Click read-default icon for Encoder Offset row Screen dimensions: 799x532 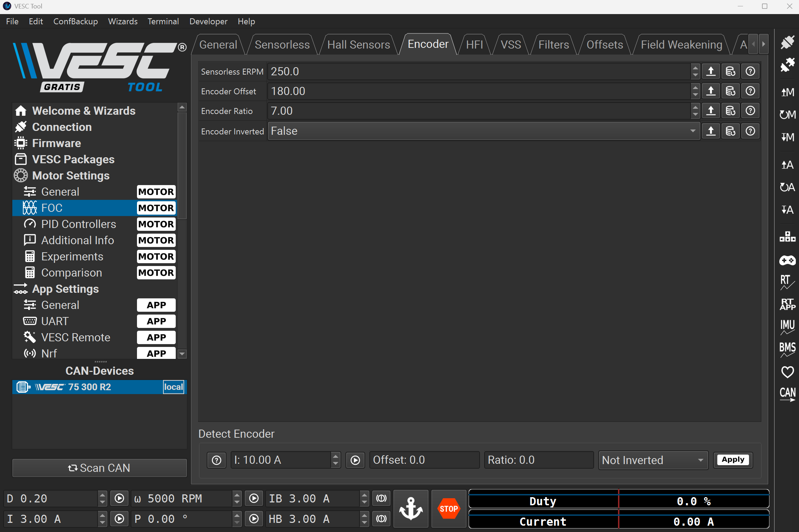click(x=730, y=91)
